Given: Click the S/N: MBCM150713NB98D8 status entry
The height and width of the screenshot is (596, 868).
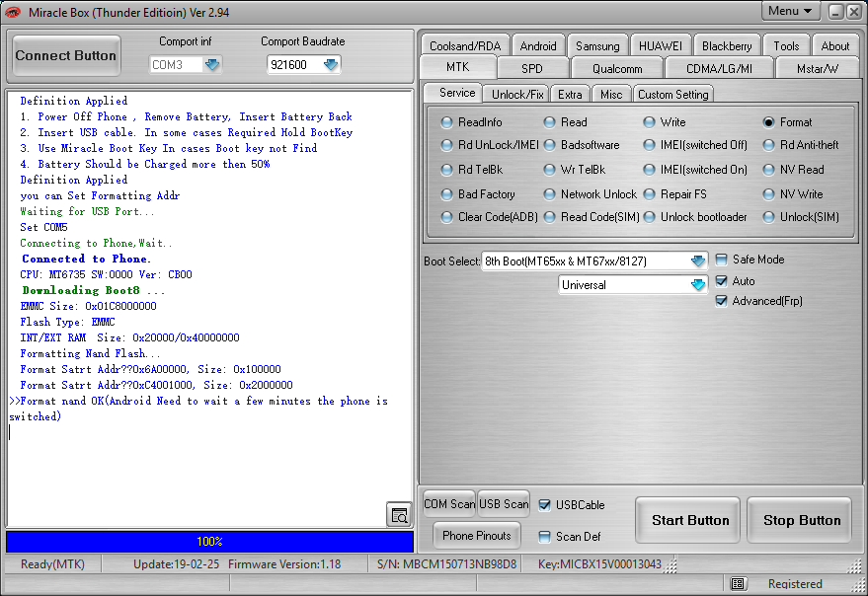Looking at the screenshot, I should pos(446,563).
